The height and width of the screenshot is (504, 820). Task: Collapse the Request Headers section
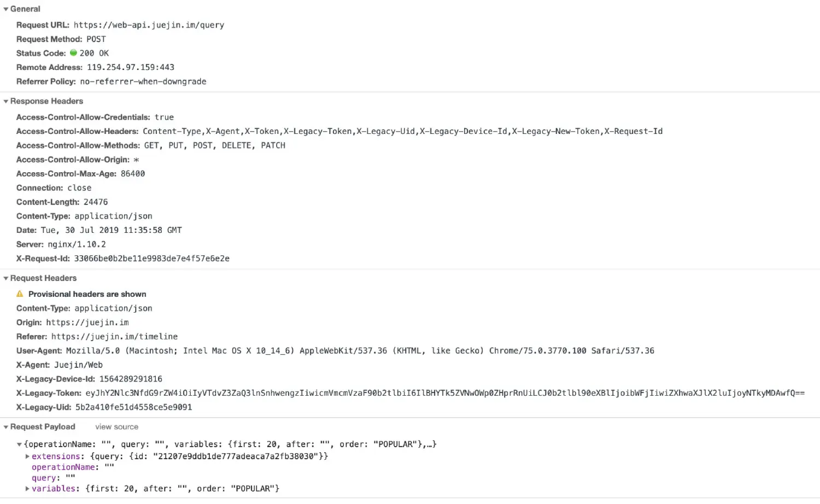pyautogui.click(x=6, y=279)
